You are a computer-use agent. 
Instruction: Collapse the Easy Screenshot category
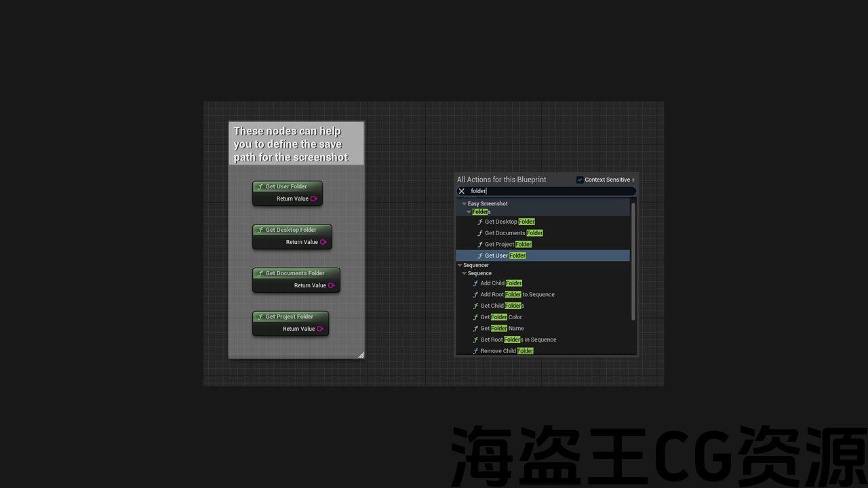point(465,204)
